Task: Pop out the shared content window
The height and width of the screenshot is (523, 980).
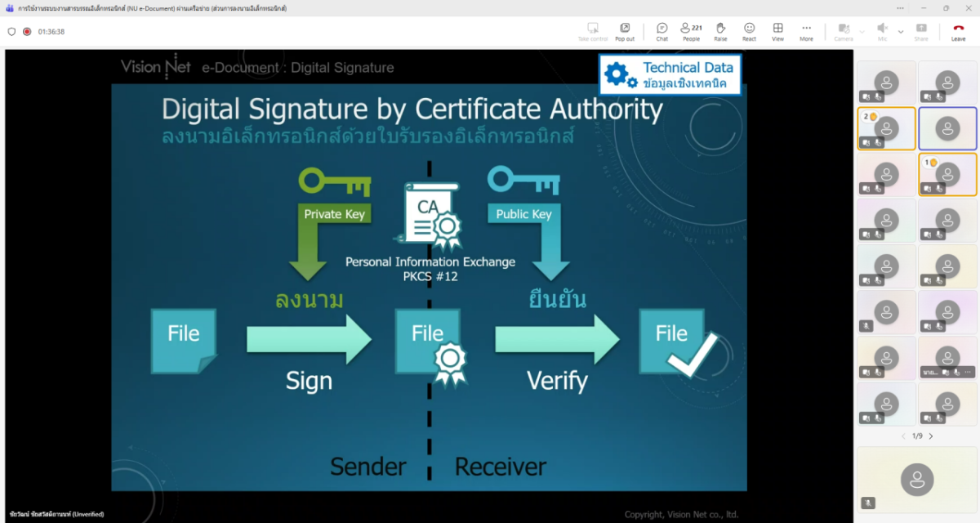Action: 625,31
